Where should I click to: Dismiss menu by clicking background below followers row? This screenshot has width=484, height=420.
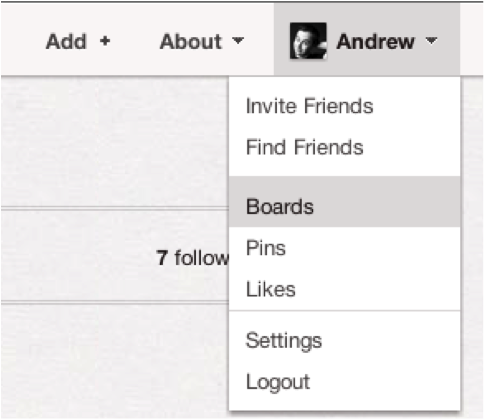(x=113, y=360)
